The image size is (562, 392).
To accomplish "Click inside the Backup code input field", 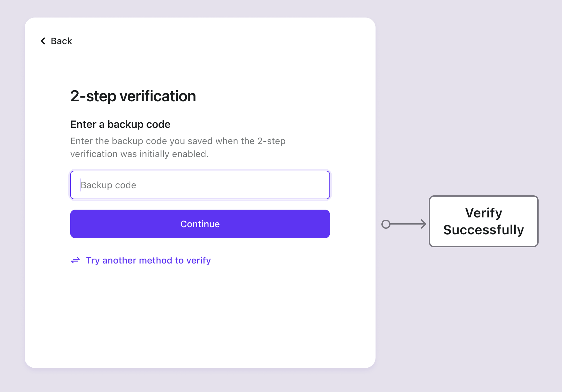I will 200,185.
